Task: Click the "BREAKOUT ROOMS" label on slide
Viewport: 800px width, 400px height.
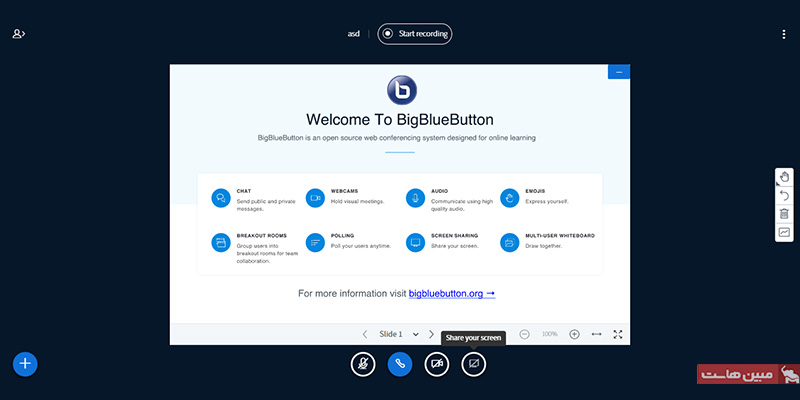Action: (262, 236)
